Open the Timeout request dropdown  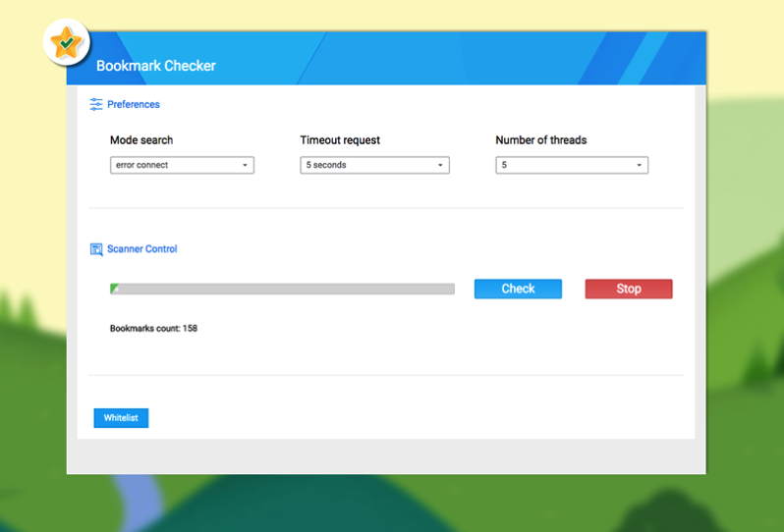point(374,165)
